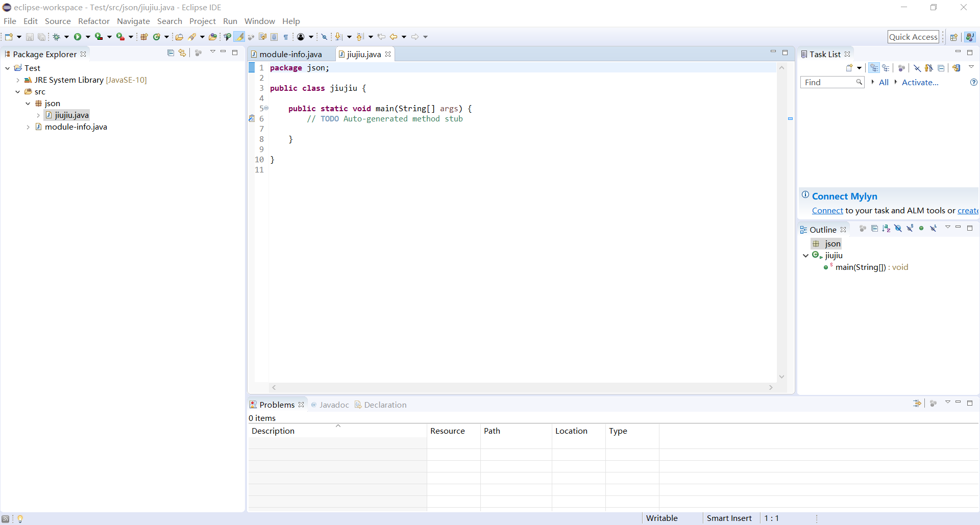Screen dimensions: 980x525
Task: Toggle Link with Editor in Package Explorer
Action: click(x=182, y=53)
